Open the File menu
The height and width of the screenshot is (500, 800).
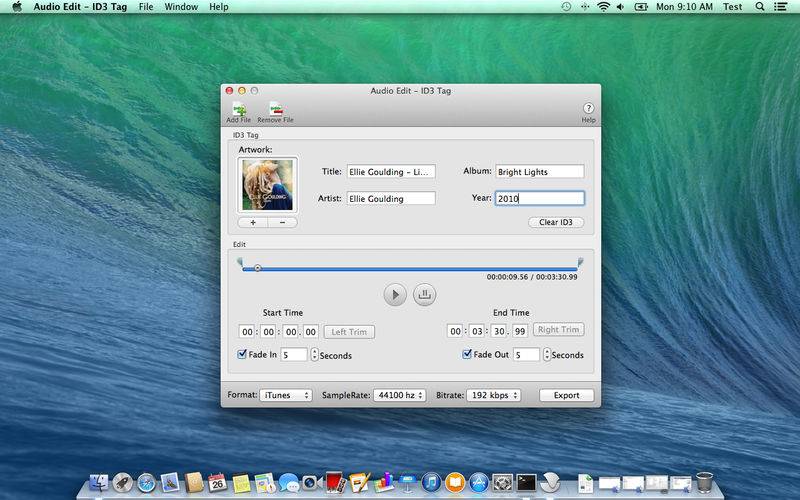click(x=146, y=7)
